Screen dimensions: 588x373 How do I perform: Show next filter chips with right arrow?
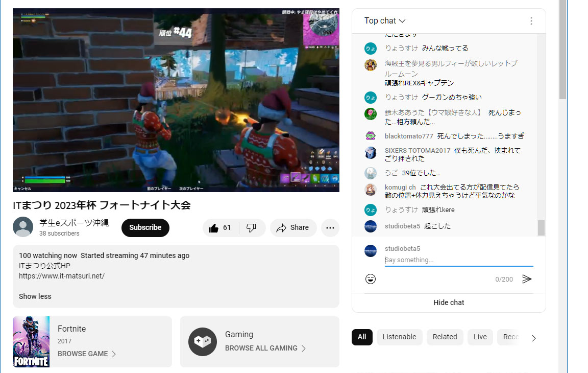533,338
